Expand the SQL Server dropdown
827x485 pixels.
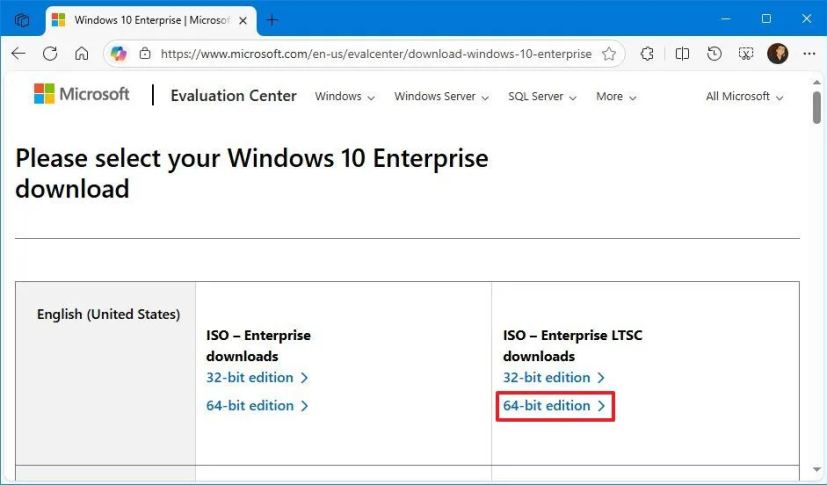click(542, 97)
